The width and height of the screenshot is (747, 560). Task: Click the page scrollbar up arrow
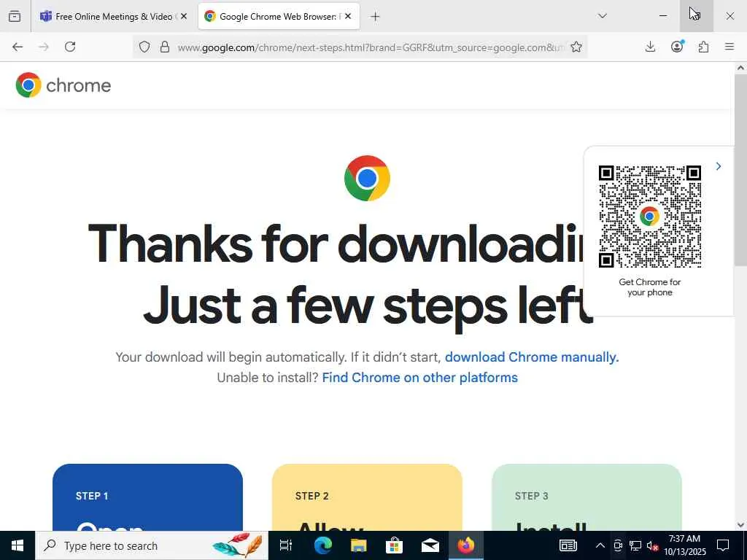[x=740, y=68]
